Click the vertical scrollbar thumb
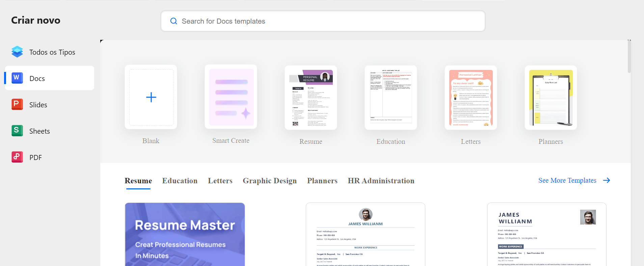 629,56
